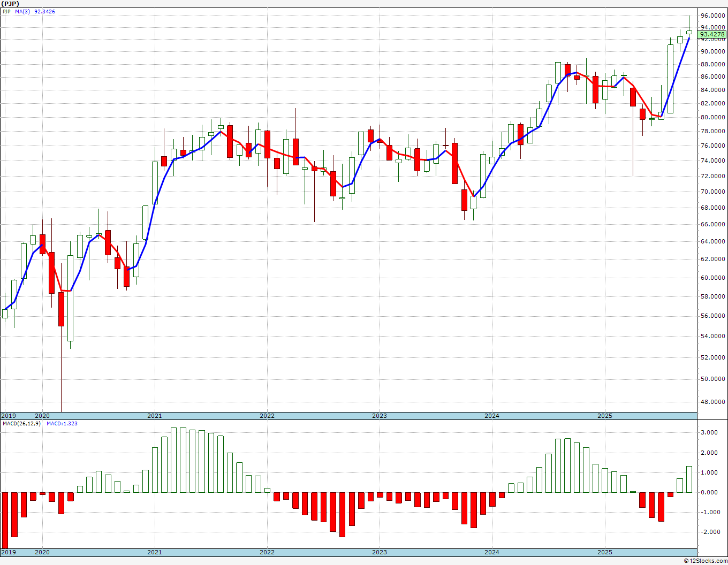
Task: Select the 64.0000 price axis label
Action: click(x=713, y=241)
